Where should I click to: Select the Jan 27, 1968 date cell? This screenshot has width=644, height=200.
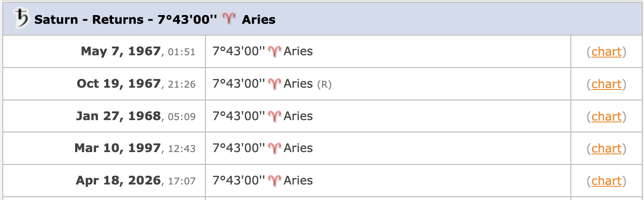tap(104, 116)
